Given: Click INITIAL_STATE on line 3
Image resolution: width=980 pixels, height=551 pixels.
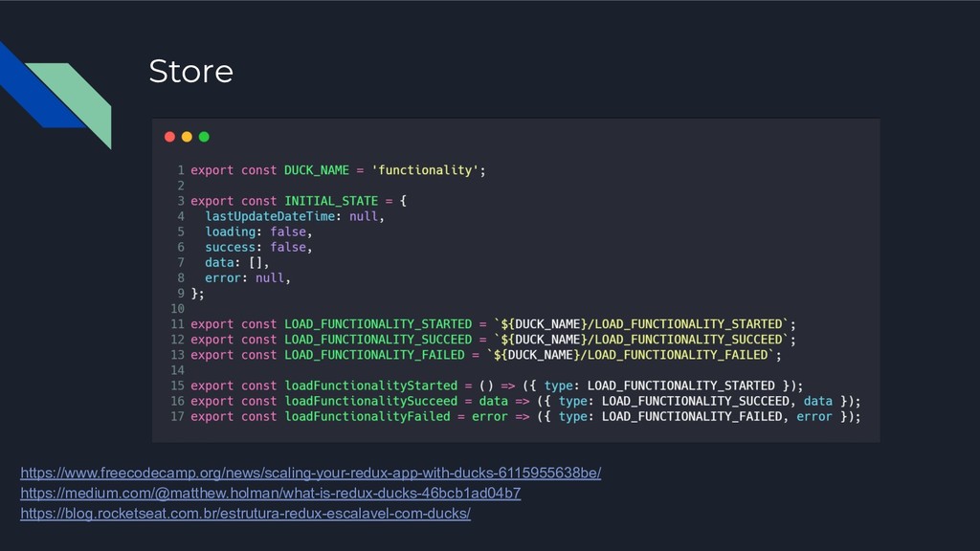Looking at the screenshot, I should pos(331,201).
